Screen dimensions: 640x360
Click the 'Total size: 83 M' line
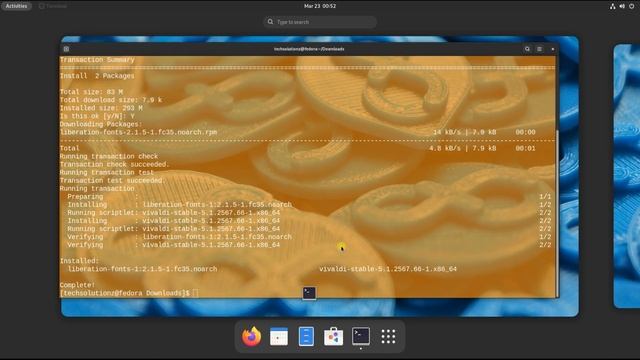click(x=91, y=92)
